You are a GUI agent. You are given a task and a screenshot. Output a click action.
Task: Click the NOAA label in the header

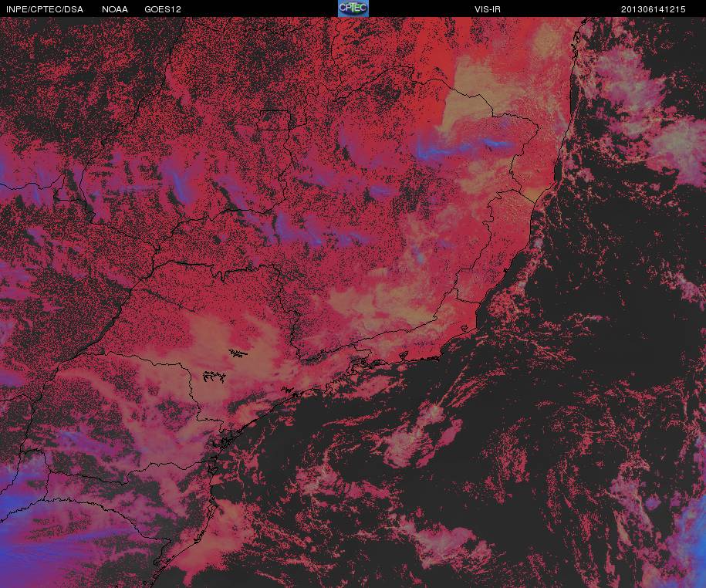[115, 9]
